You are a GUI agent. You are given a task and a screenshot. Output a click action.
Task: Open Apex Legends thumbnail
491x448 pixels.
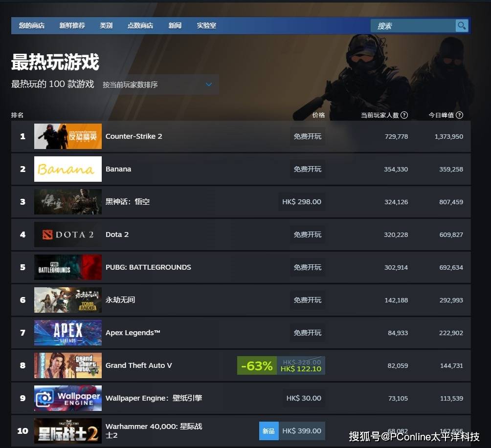click(x=68, y=333)
